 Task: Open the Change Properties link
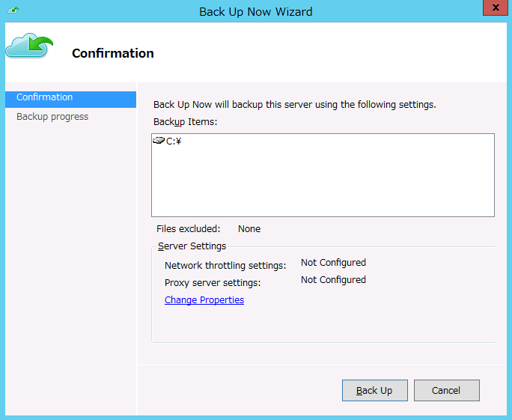pos(204,300)
